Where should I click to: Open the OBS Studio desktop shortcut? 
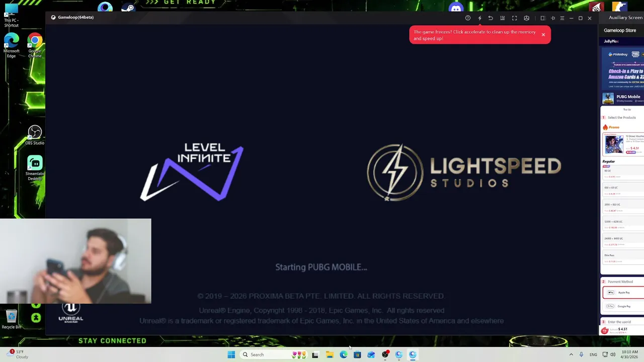pyautogui.click(x=35, y=136)
